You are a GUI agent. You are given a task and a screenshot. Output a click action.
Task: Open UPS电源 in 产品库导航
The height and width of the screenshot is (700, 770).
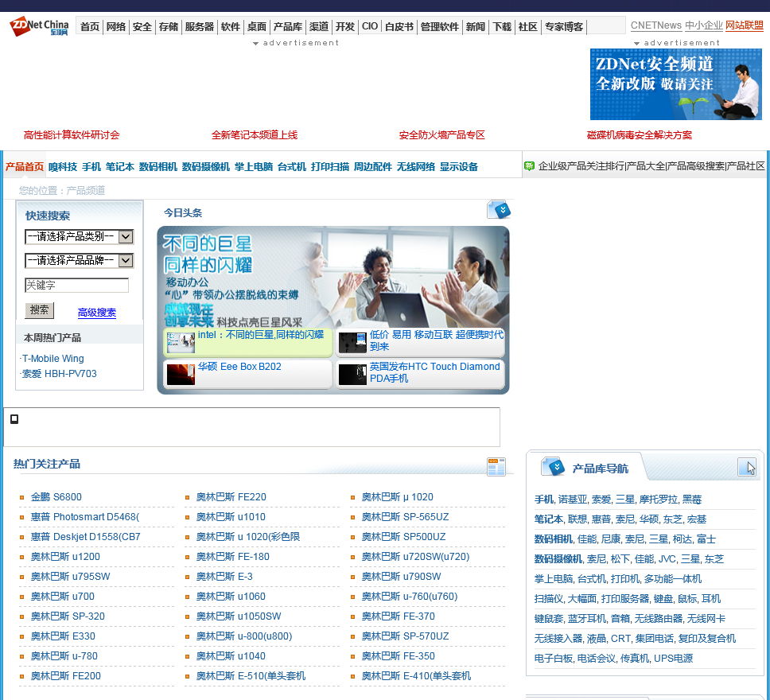pyautogui.click(x=673, y=659)
